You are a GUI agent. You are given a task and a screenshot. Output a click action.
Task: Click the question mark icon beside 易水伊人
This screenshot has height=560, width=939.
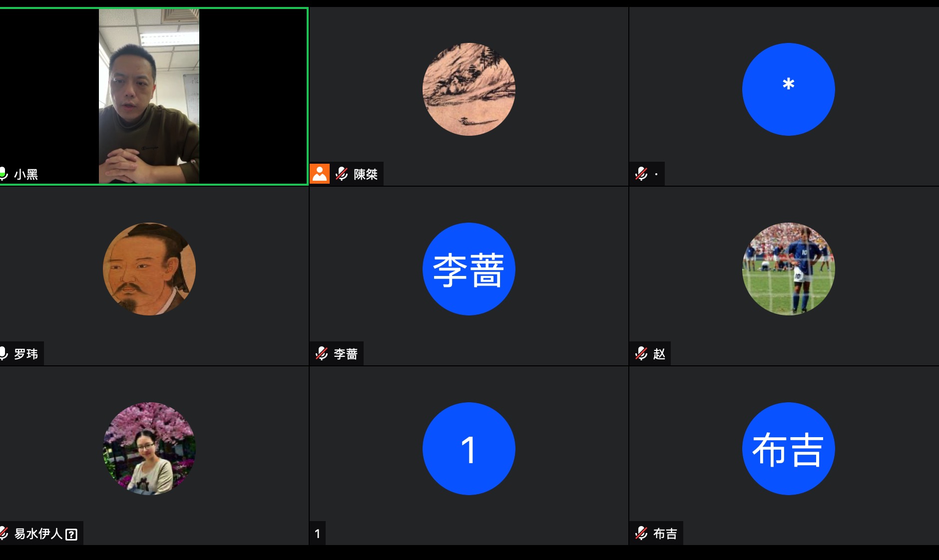[71, 535]
